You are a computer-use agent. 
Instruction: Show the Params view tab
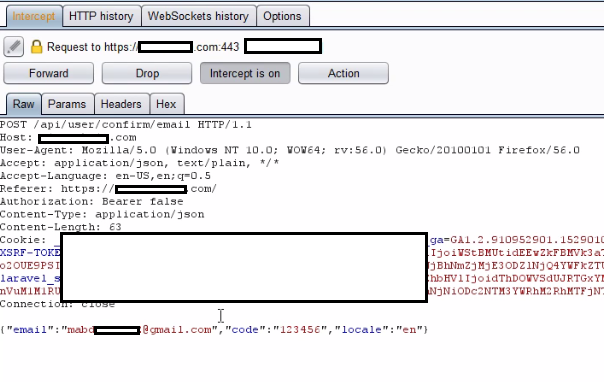pyautogui.click(x=67, y=104)
